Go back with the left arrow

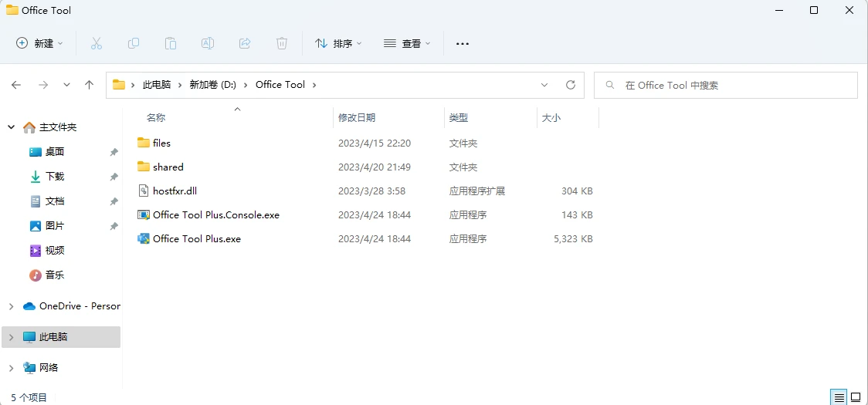(x=16, y=85)
